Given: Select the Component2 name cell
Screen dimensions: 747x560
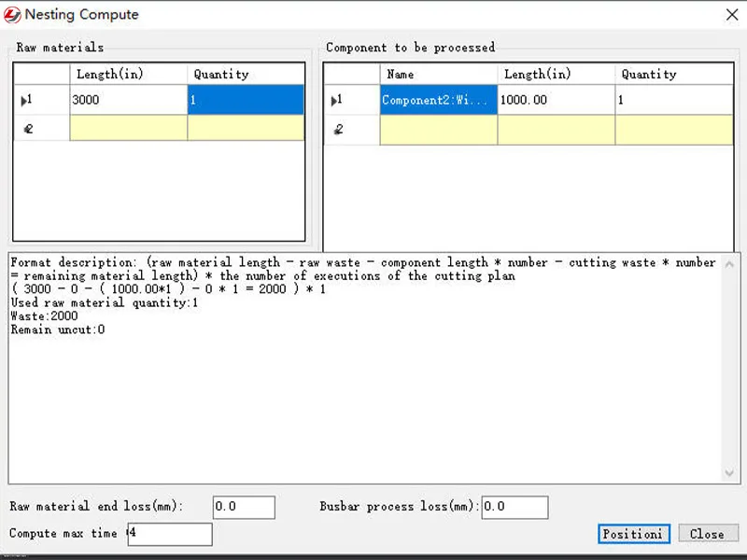Looking at the screenshot, I should pos(438,100).
